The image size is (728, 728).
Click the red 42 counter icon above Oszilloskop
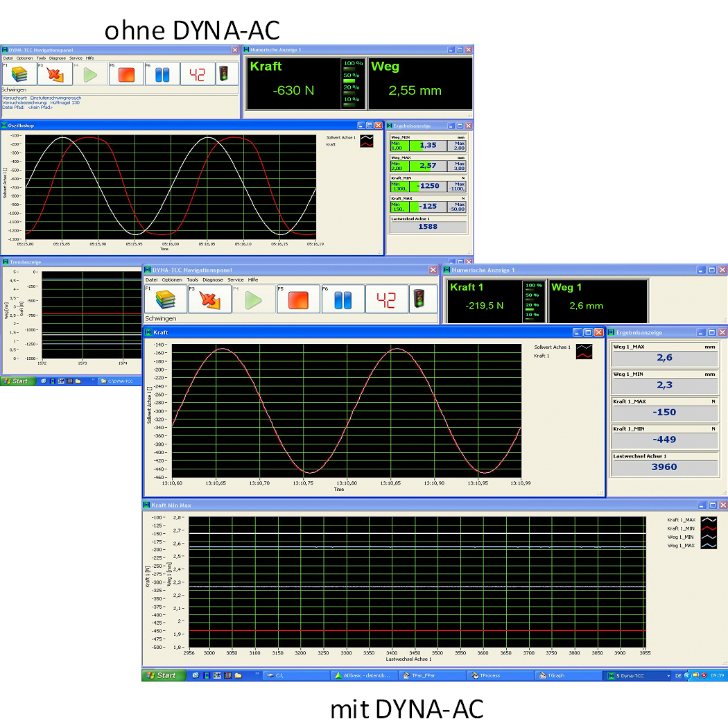click(198, 74)
